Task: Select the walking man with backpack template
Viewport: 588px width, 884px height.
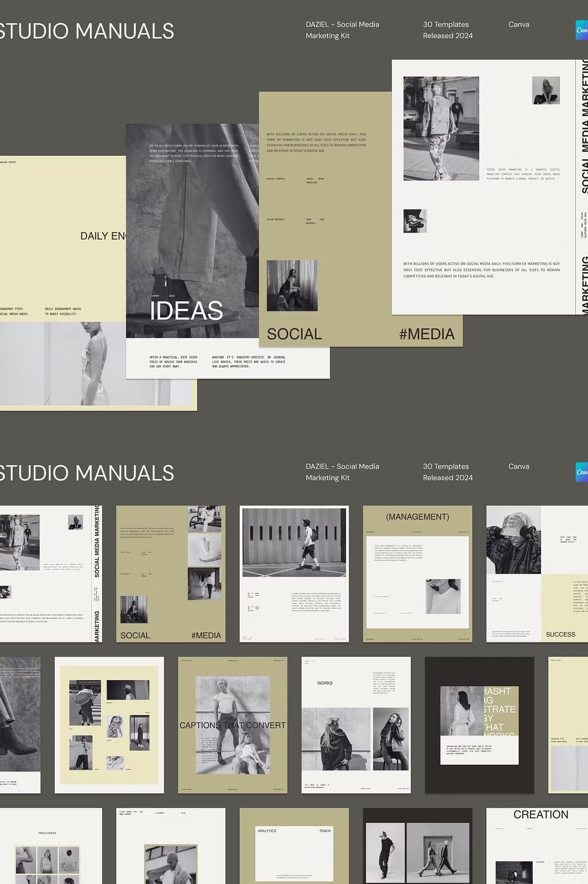Action: click(x=294, y=573)
